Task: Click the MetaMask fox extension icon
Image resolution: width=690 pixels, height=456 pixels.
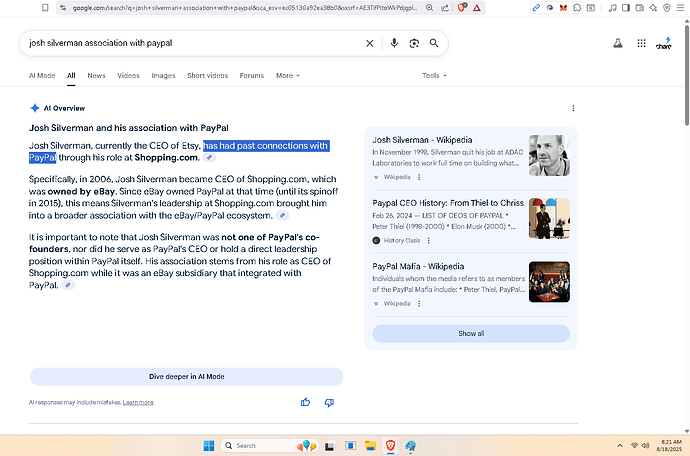Action: 563,7
